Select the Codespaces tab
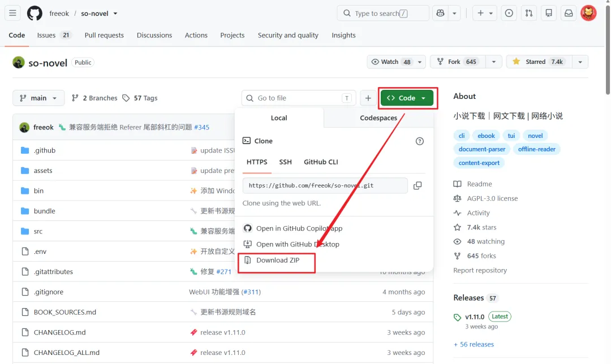This screenshot has height=364, width=611. coord(378,118)
